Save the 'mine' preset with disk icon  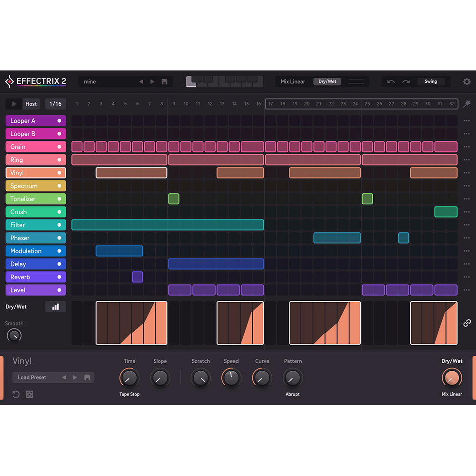point(164,81)
